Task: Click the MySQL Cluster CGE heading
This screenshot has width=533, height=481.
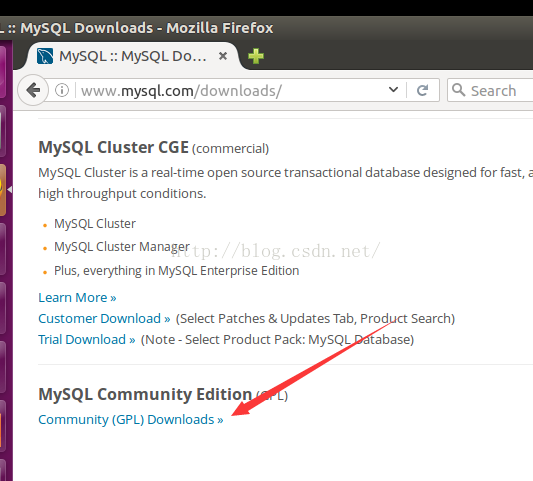Action: (113, 148)
